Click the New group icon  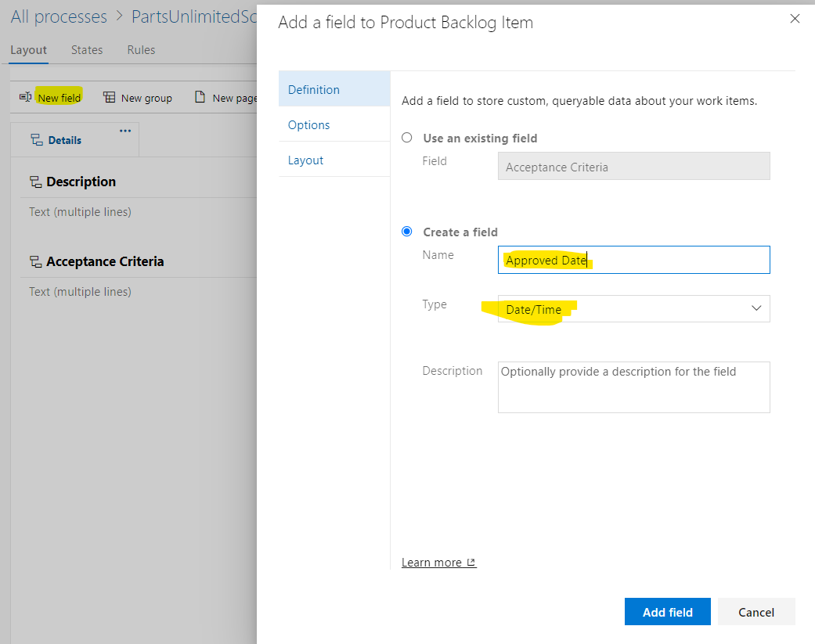tap(110, 97)
